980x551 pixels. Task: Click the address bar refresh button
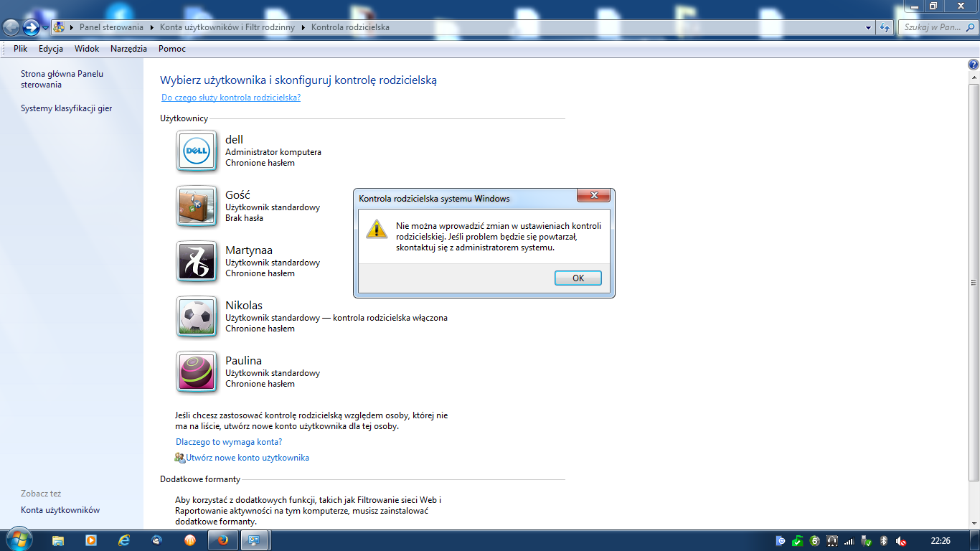pyautogui.click(x=884, y=27)
